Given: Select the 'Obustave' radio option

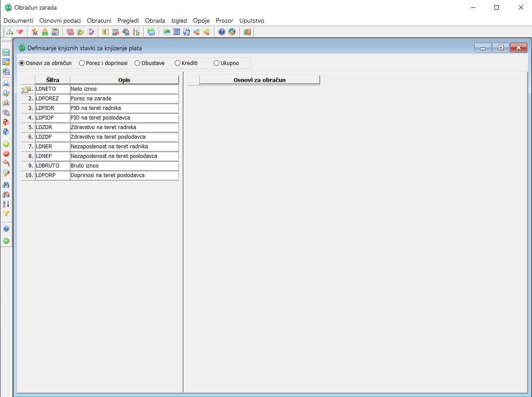Looking at the screenshot, I should pyautogui.click(x=138, y=63).
